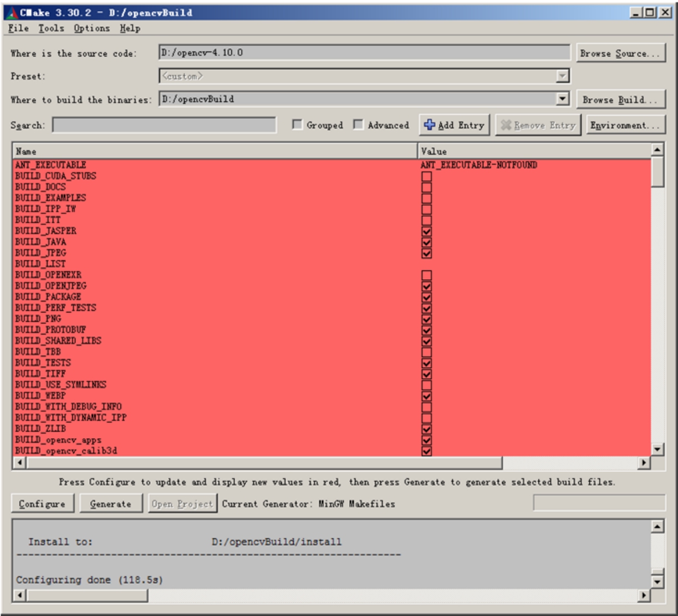The height and width of the screenshot is (616, 678).
Task: Click the ANT_EXECUTABLE-NOTFOUND value
Action: coord(479,165)
